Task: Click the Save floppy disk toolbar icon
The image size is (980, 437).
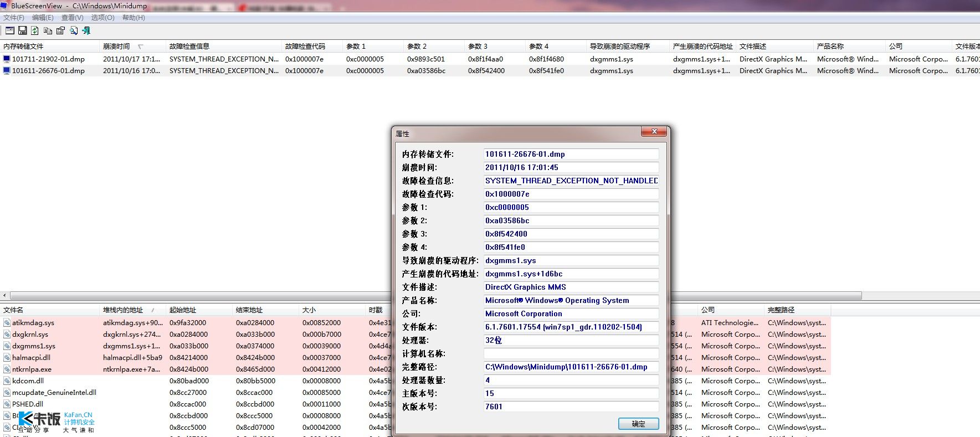Action: (x=23, y=30)
